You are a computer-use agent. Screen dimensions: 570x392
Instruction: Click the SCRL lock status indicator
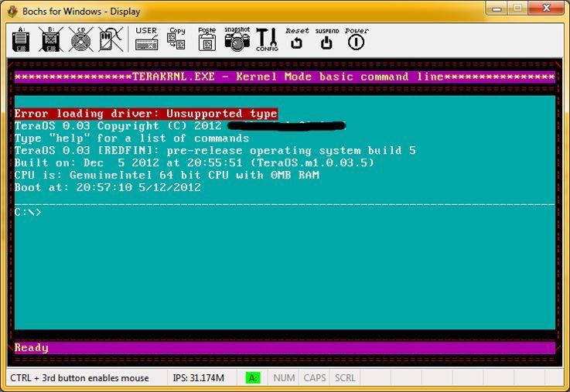coord(345,378)
